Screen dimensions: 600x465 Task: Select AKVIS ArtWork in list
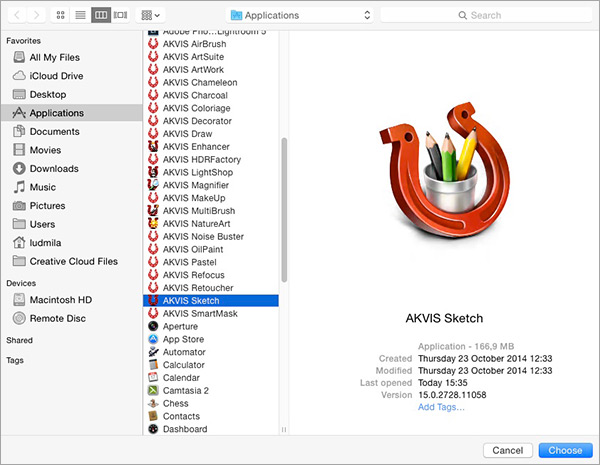click(x=211, y=70)
